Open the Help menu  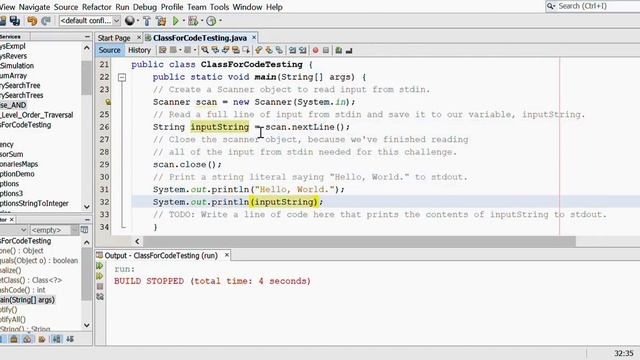point(274,7)
